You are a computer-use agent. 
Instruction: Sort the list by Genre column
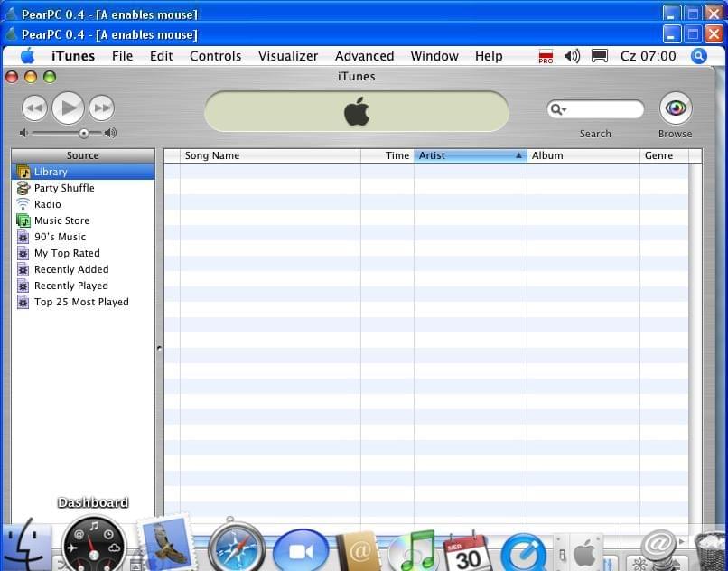665,155
